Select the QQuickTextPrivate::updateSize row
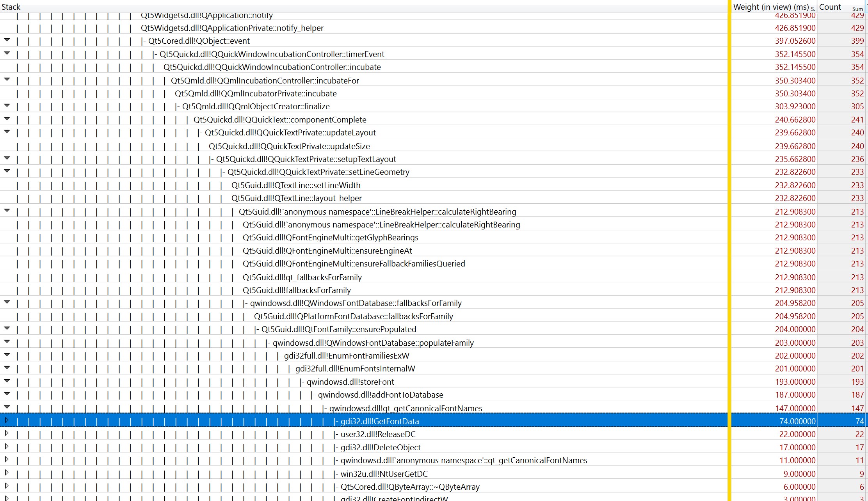Viewport: 868px width, 501px height. coord(289,146)
